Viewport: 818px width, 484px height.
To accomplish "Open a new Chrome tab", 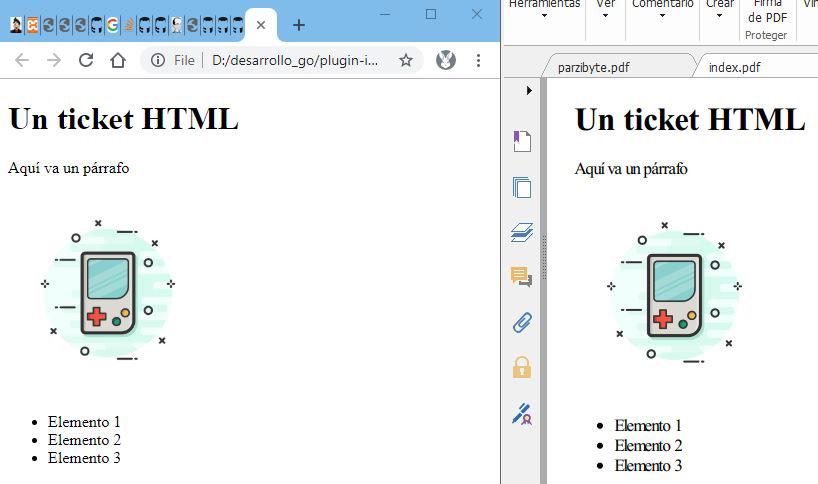I will pyautogui.click(x=298, y=25).
